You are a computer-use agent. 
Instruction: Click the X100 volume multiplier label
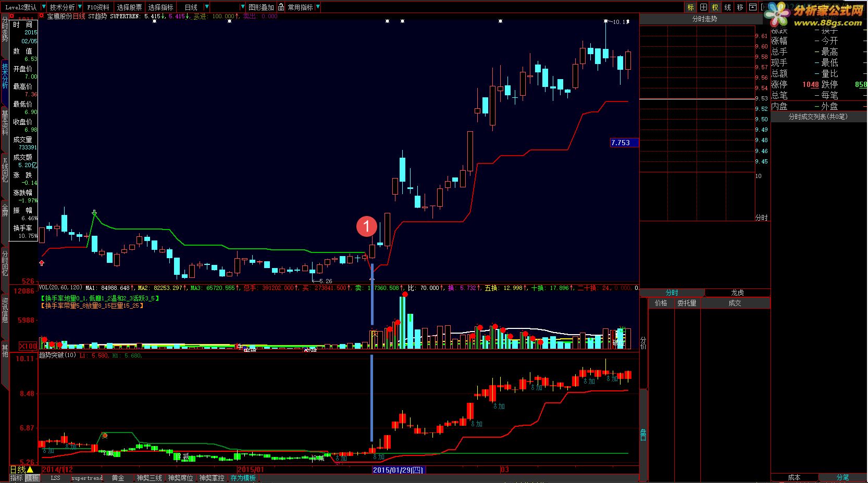28,346
